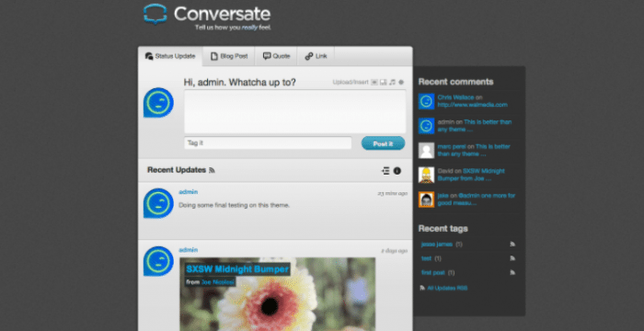The width and height of the screenshot is (644, 331).
Task: Open the 'marc perel' commenter link
Action: point(452,146)
